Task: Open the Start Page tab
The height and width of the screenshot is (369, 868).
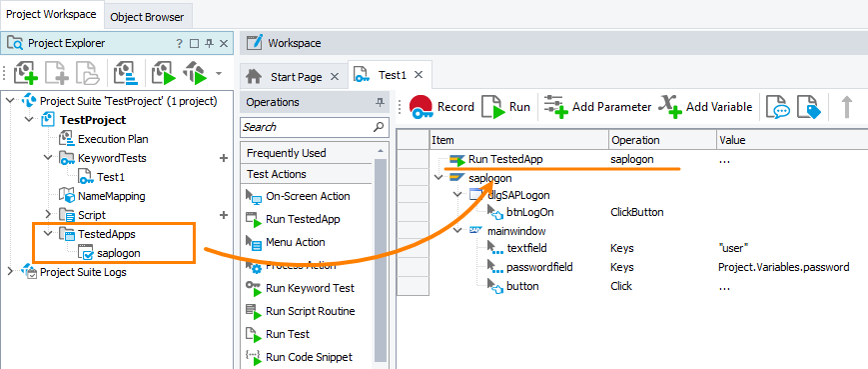Action: [296, 77]
